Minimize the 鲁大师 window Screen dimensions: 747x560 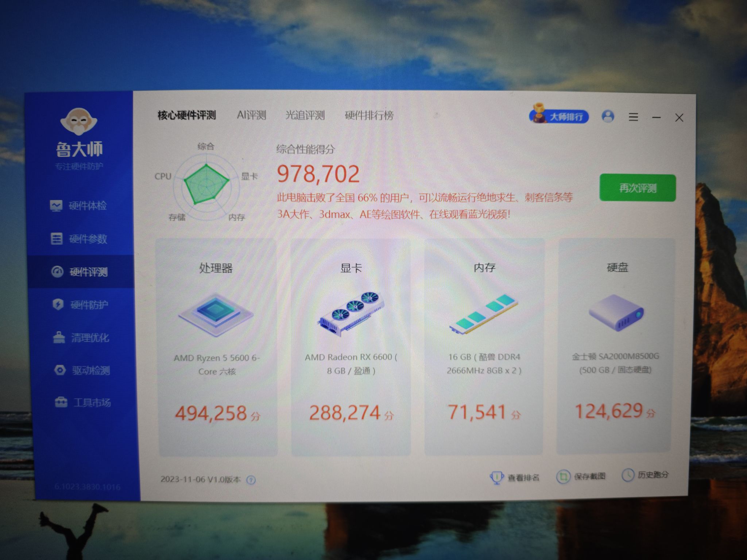[x=657, y=117]
